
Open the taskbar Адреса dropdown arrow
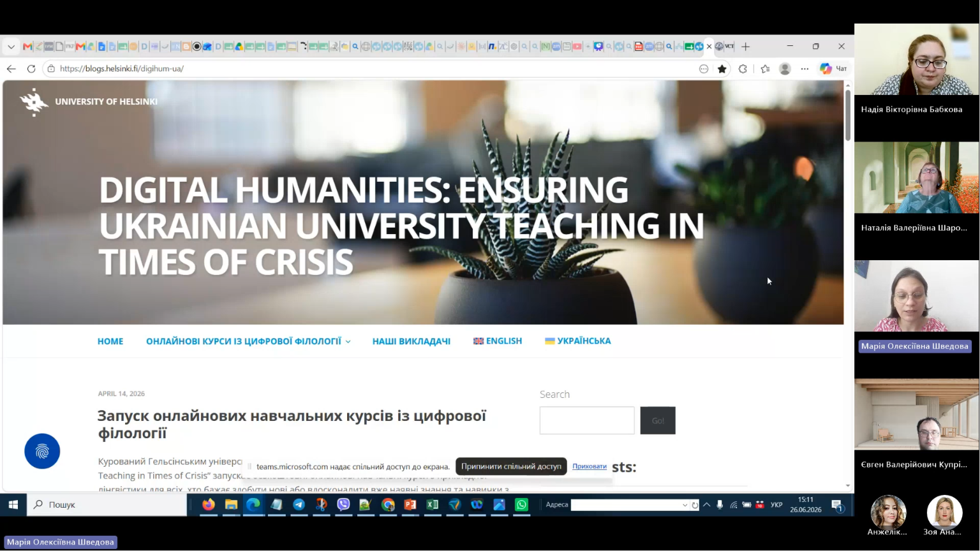685,505
